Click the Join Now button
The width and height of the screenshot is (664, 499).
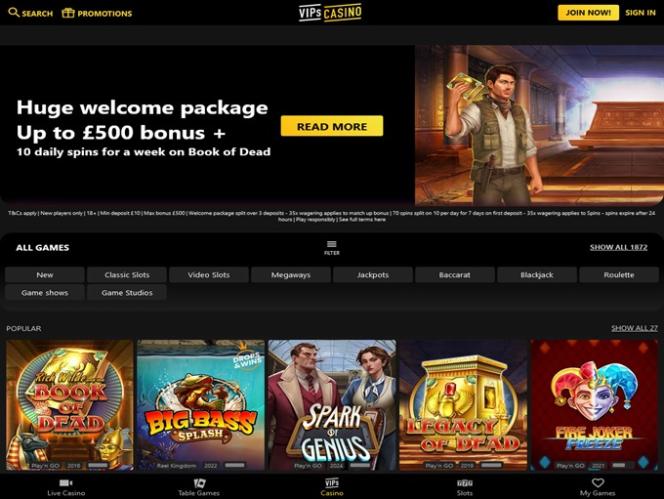[588, 13]
